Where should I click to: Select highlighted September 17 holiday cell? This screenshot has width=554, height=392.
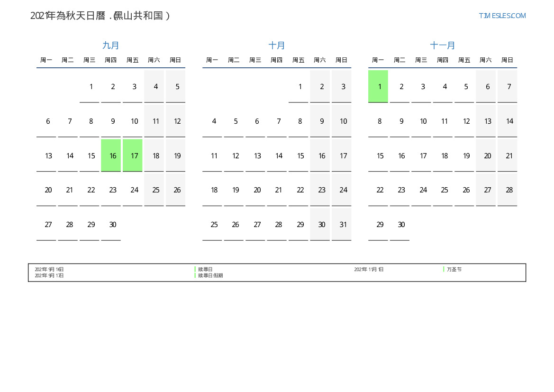point(133,155)
